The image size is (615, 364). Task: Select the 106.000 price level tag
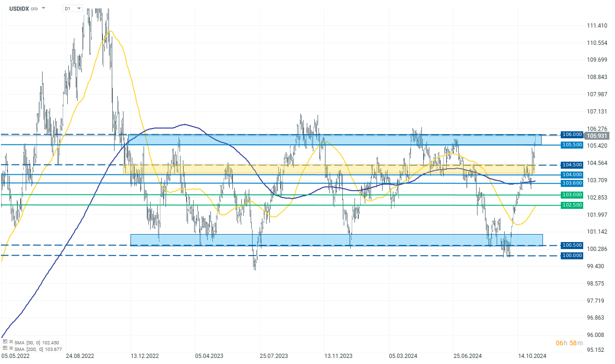(573, 135)
